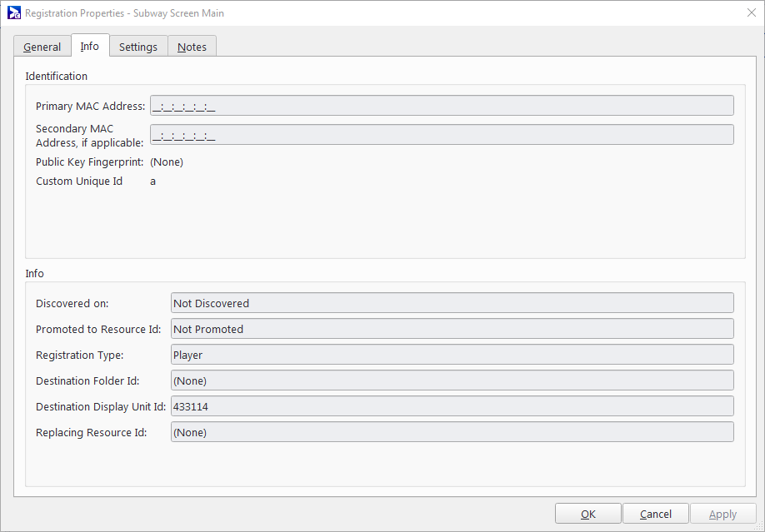The image size is (765, 532).
Task: Open the Settings tab
Action: [138, 47]
